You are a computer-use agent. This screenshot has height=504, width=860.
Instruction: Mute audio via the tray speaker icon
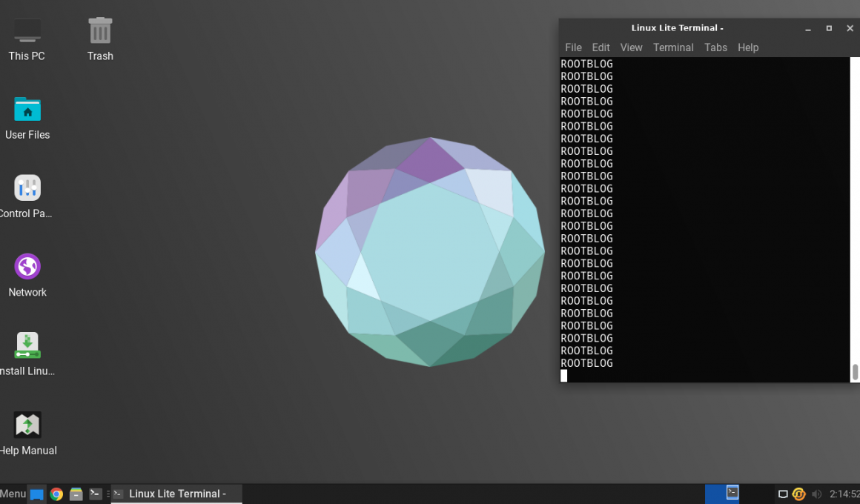pos(816,494)
